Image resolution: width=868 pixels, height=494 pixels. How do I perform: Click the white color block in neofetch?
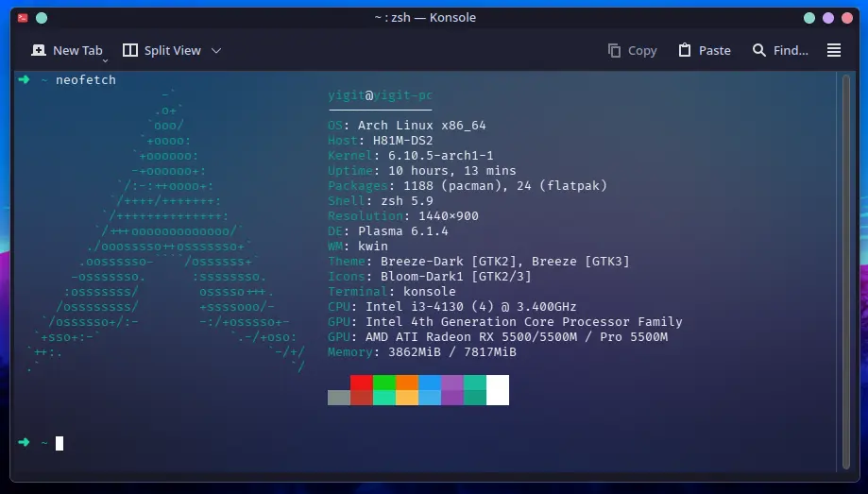[498, 390]
